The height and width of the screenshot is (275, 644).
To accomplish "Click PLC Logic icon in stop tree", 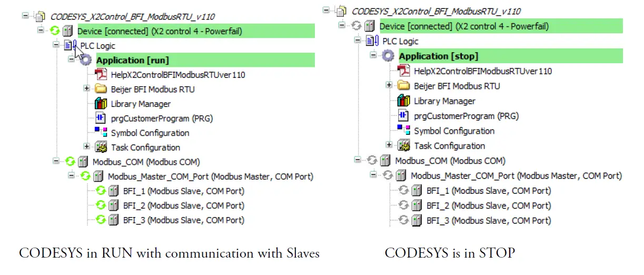I will 373,41.
